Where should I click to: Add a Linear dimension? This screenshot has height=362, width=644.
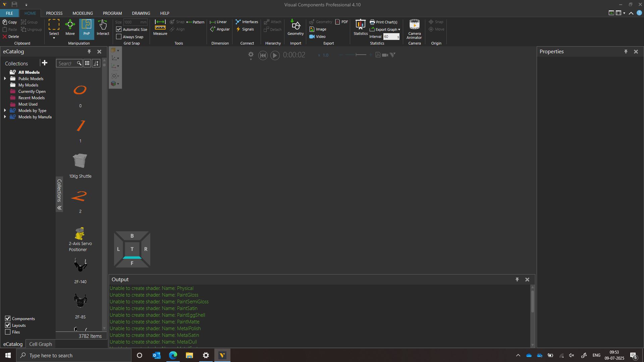218,22
